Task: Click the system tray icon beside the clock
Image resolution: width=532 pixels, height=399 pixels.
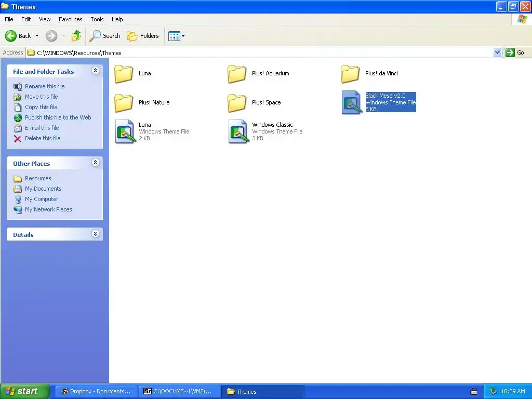Action: (494, 392)
